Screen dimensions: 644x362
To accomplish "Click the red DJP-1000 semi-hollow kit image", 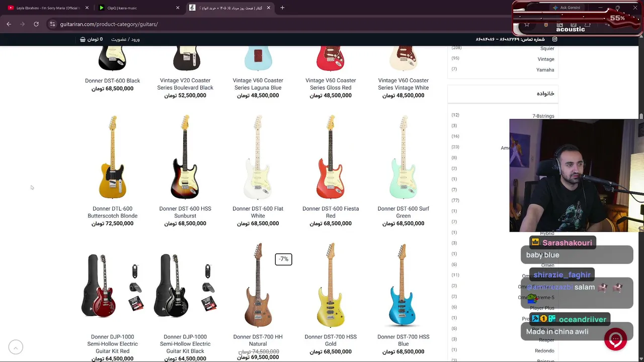I will pos(113,286).
